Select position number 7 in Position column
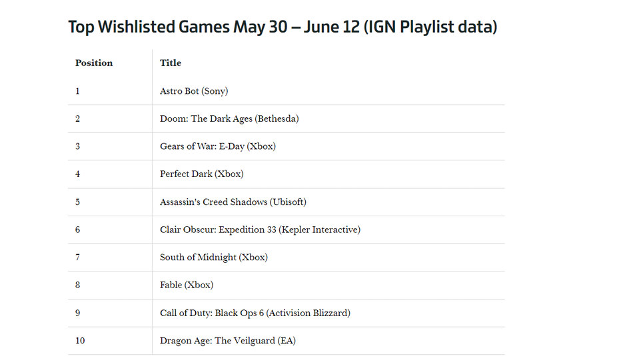Viewport: 633px width, 364px height. (78, 258)
